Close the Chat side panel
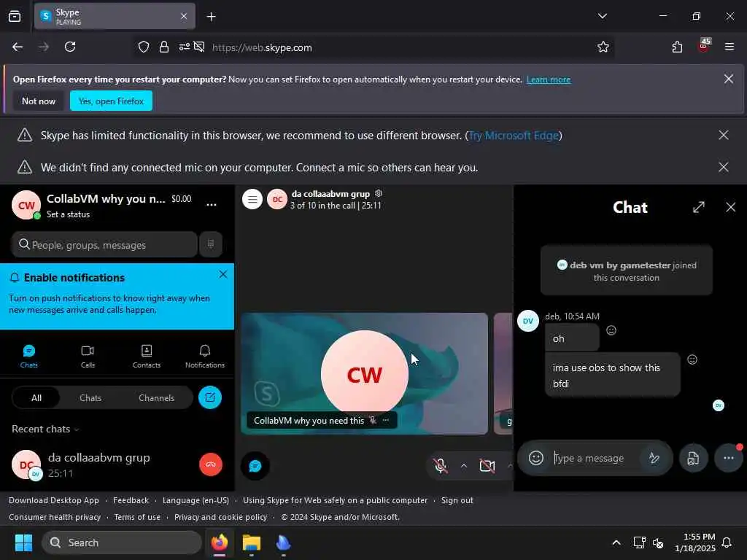This screenshot has height=560, width=747. pyautogui.click(x=730, y=207)
